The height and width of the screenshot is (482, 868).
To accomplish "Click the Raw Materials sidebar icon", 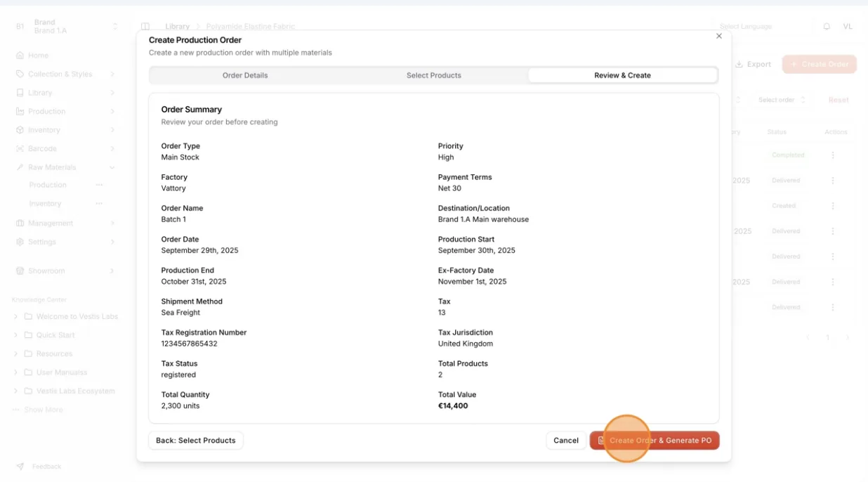I will pyautogui.click(x=20, y=167).
